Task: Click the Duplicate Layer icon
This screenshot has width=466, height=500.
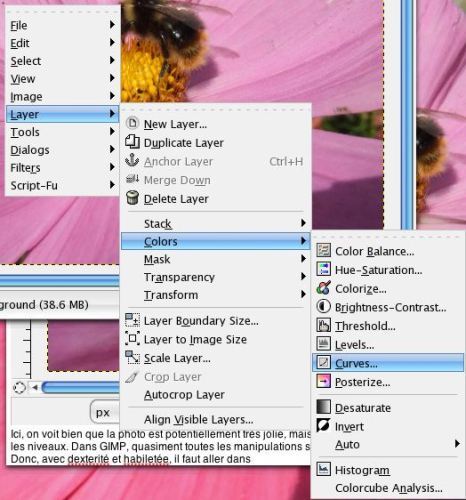Action: (132, 142)
